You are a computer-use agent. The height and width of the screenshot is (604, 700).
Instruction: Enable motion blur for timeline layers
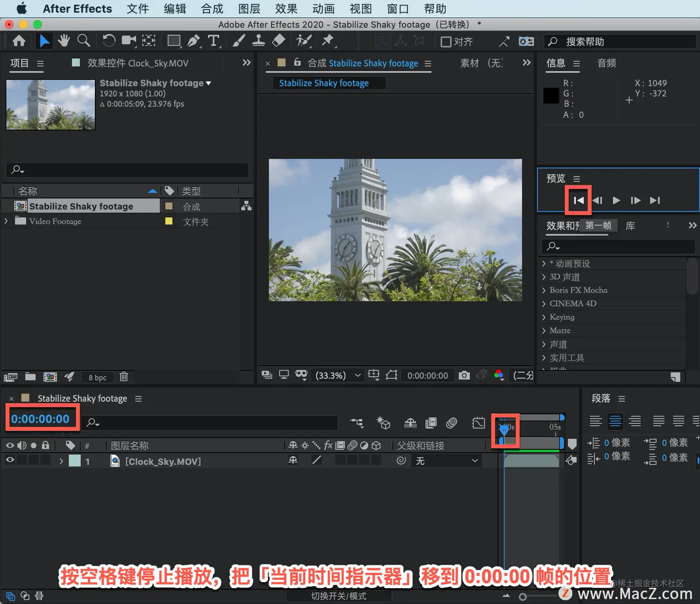pos(451,423)
